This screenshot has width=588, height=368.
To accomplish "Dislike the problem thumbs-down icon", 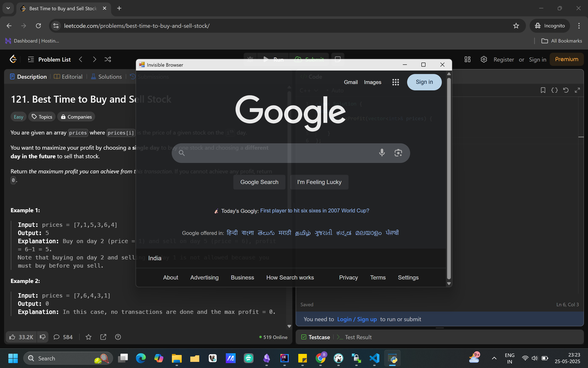I will (x=42, y=337).
